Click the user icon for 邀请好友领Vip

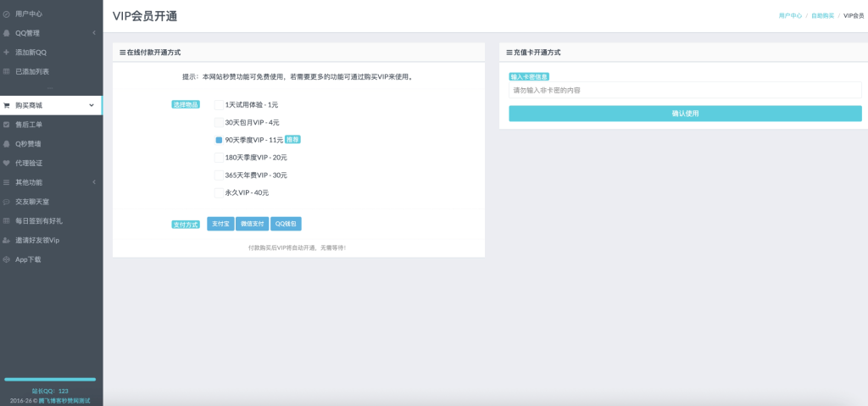[x=7, y=240]
